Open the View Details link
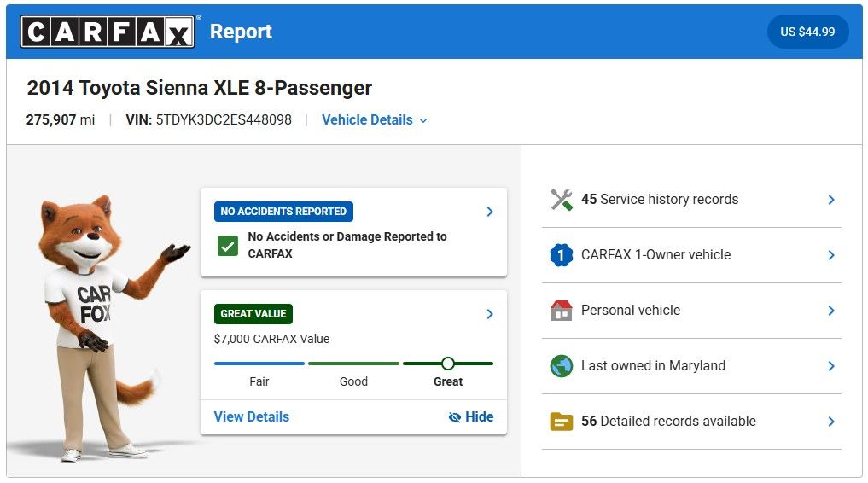 [252, 417]
